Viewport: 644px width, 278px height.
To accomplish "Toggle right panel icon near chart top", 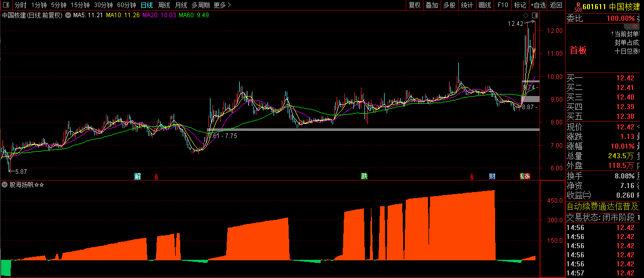I will pyautogui.click(x=534, y=16).
